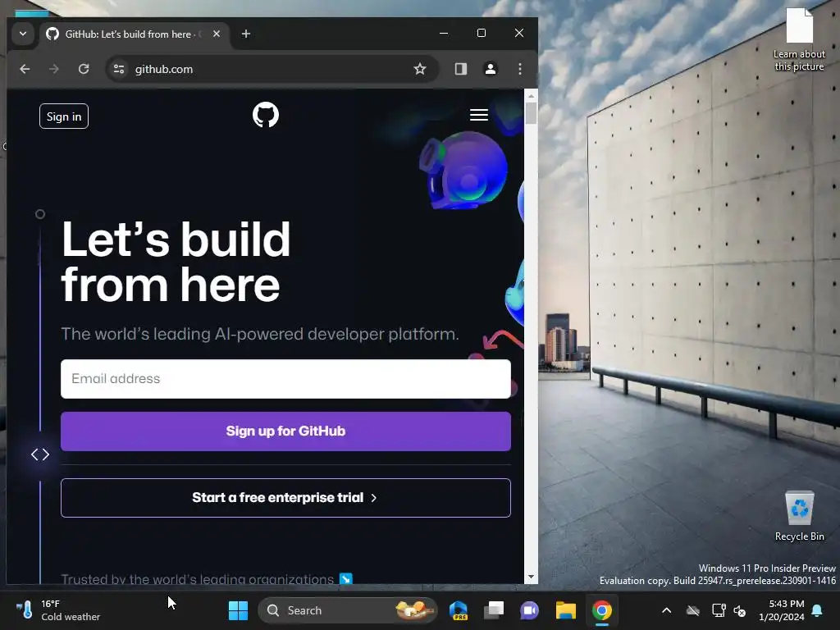Maximize the Chrome window
The width and height of the screenshot is (840, 630).
(481, 33)
